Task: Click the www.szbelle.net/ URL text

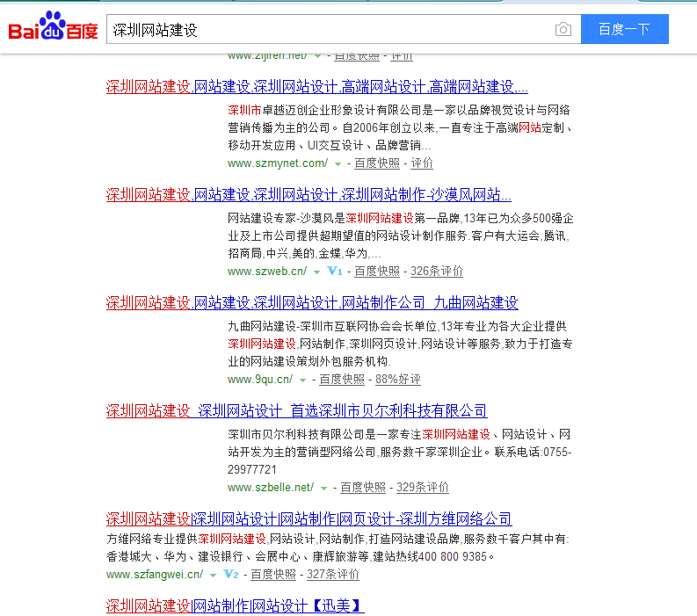Action: click(271, 487)
